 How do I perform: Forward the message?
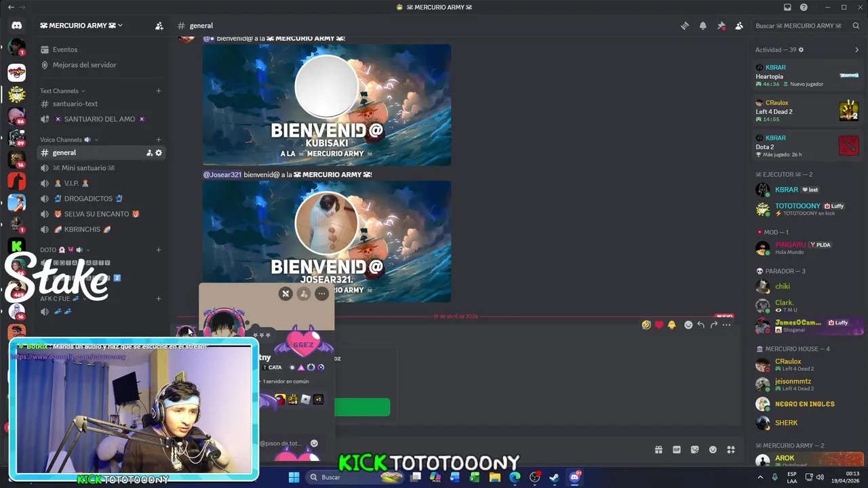coord(713,325)
